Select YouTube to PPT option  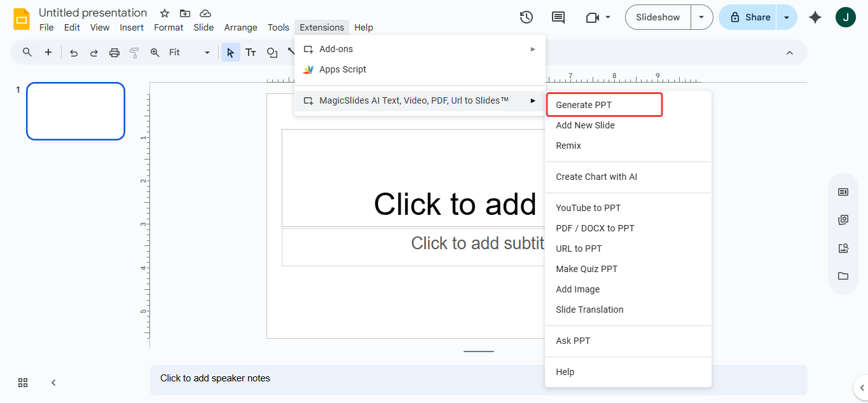click(x=588, y=208)
